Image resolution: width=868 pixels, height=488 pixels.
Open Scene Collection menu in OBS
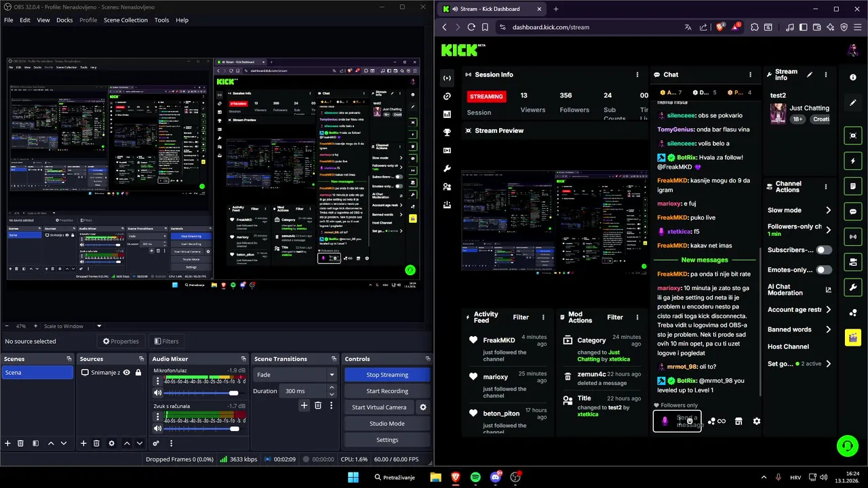point(125,20)
